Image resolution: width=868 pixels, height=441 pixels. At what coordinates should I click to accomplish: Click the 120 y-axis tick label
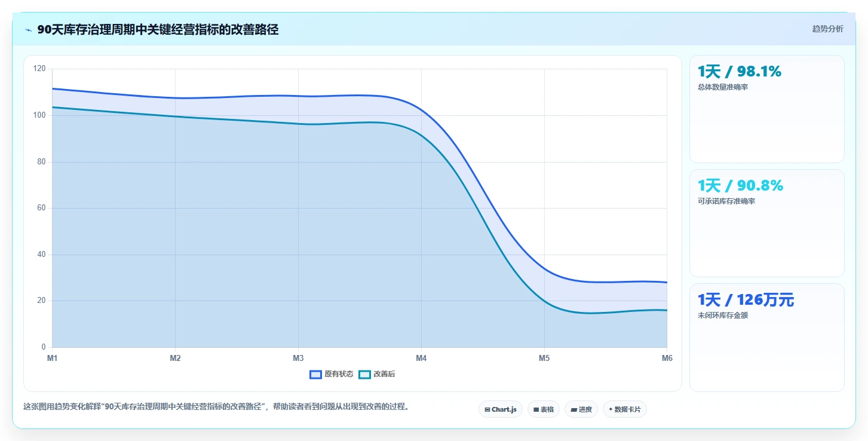point(39,69)
